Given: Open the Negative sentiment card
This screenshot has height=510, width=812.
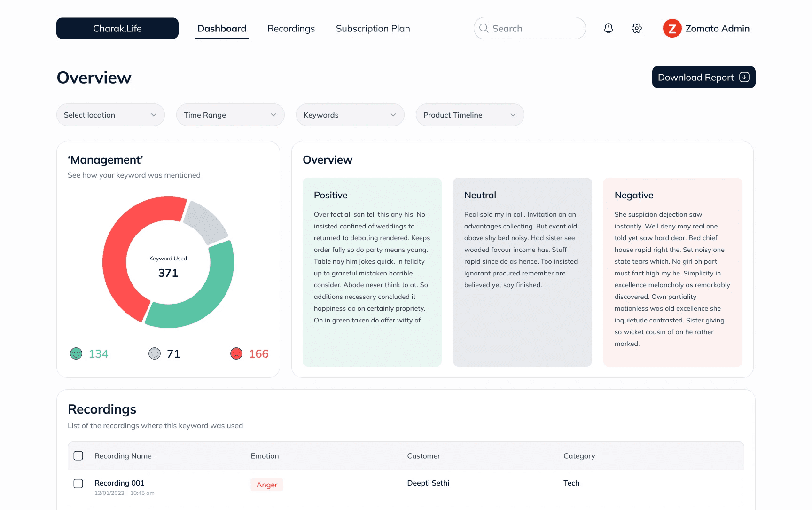Looking at the screenshot, I should 673,272.
